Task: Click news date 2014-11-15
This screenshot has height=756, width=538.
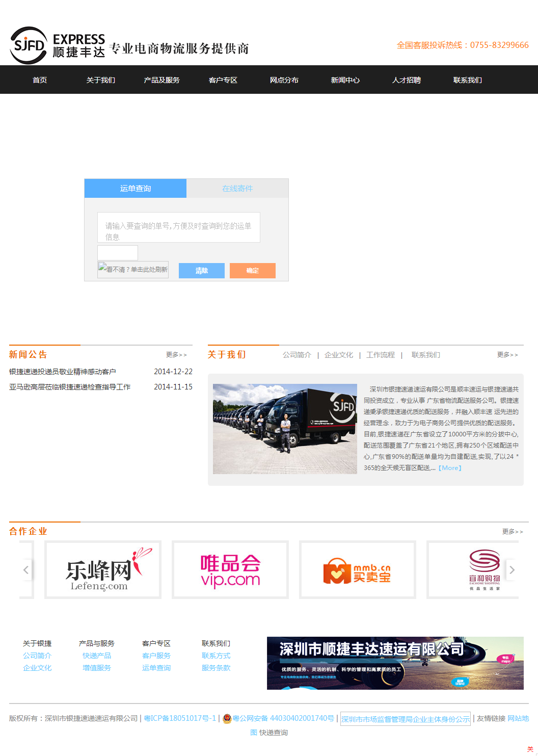Action: pos(173,387)
